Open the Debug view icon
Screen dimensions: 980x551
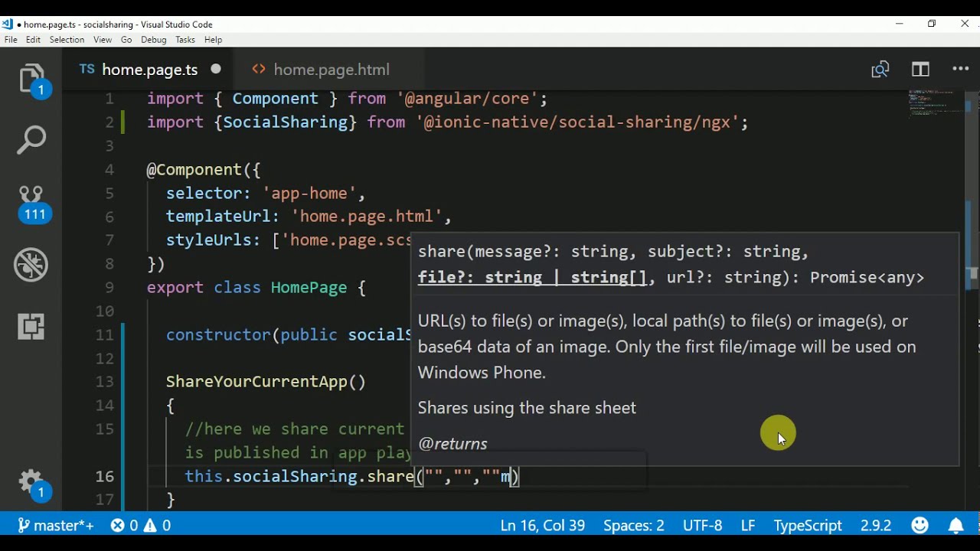(32, 265)
